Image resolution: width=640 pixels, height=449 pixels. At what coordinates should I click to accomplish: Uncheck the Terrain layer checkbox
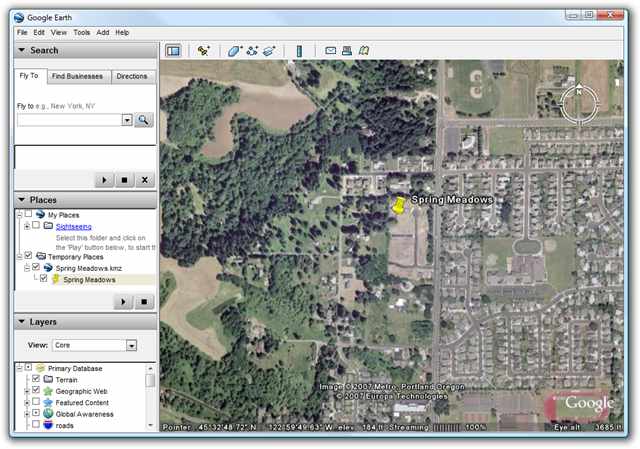click(36, 378)
